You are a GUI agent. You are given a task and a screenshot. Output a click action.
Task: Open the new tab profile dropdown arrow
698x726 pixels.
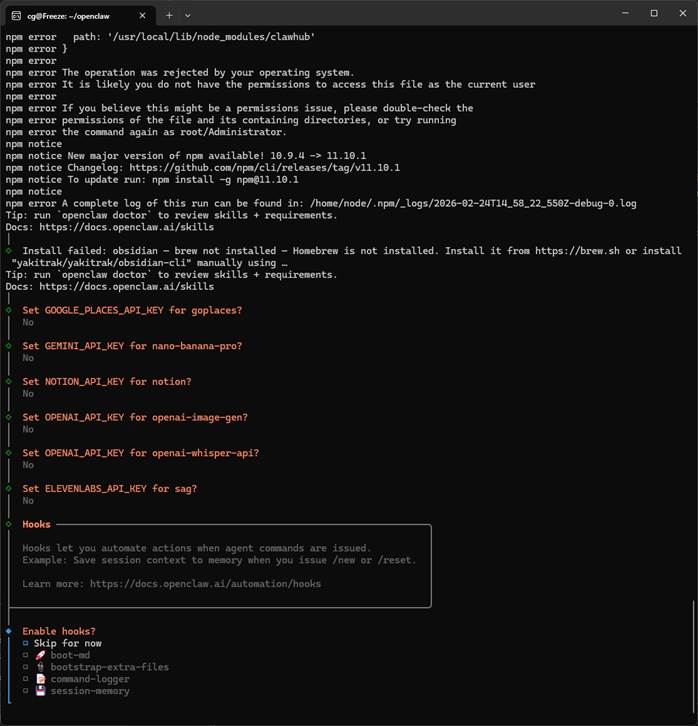pos(188,14)
